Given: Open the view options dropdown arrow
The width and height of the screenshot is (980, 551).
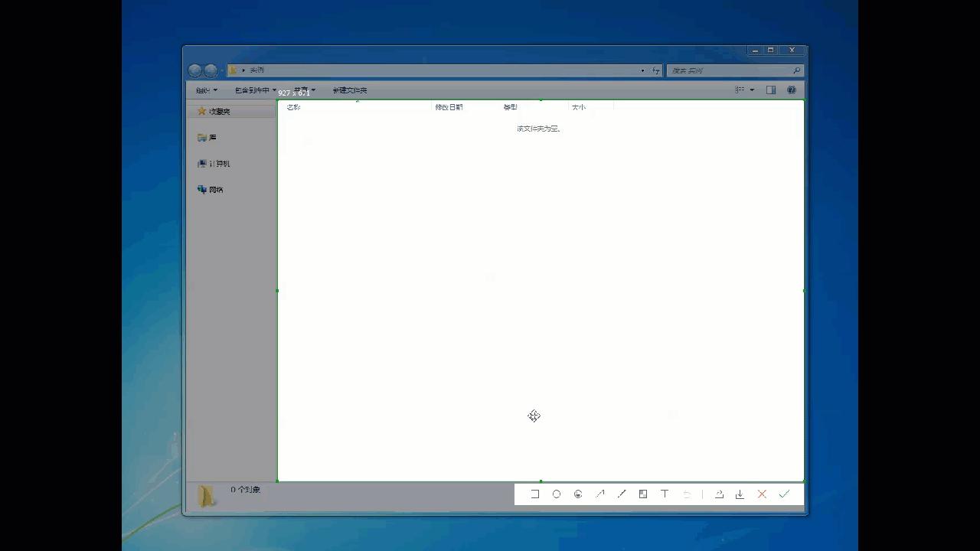Looking at the screenshot, I should coord(752,90).
